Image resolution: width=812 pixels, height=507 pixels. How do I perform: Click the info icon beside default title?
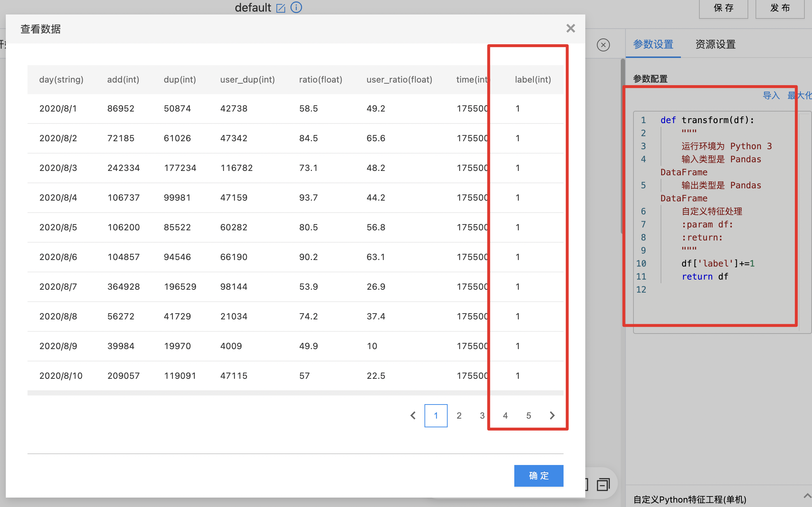pos(296,7)
